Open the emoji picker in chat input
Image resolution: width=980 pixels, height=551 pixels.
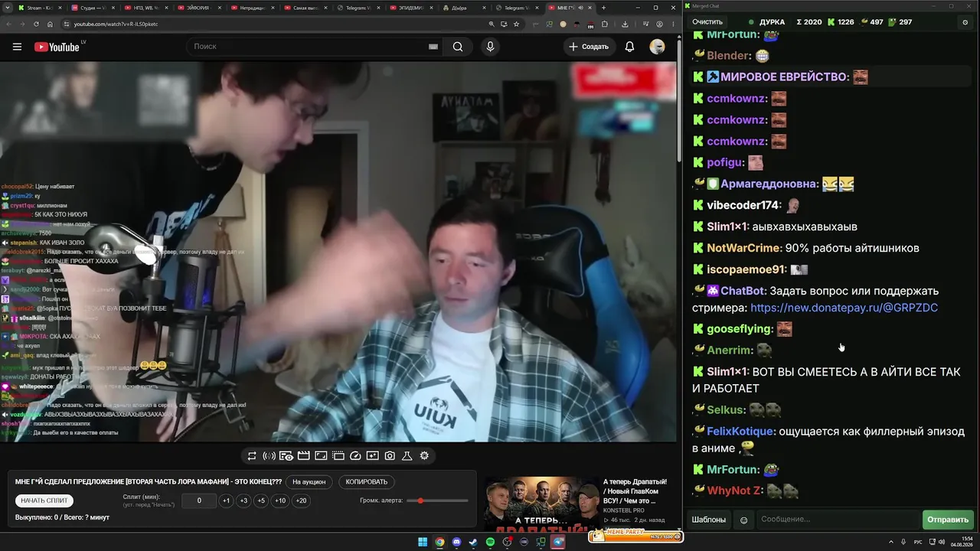tap(743, 520)
